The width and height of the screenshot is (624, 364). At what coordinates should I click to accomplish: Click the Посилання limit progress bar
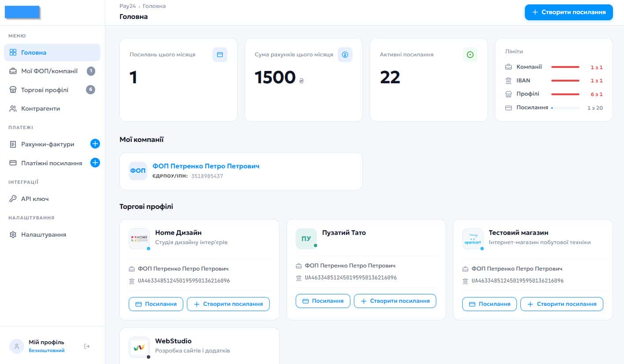tap(565, 108)
